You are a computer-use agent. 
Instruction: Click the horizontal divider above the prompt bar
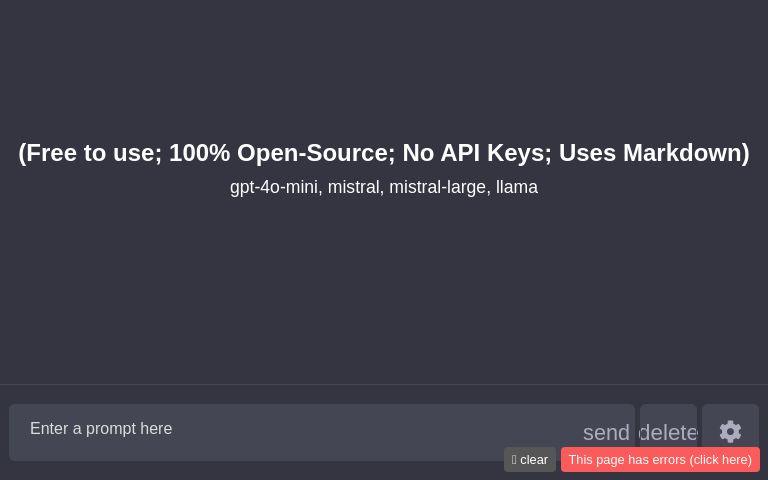(x=384, y=384)
